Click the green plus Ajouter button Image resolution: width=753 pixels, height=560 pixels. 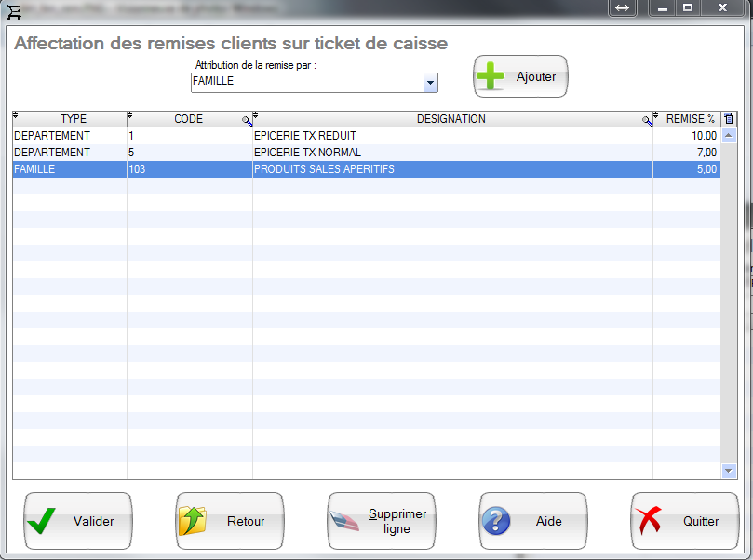(520, 77)
